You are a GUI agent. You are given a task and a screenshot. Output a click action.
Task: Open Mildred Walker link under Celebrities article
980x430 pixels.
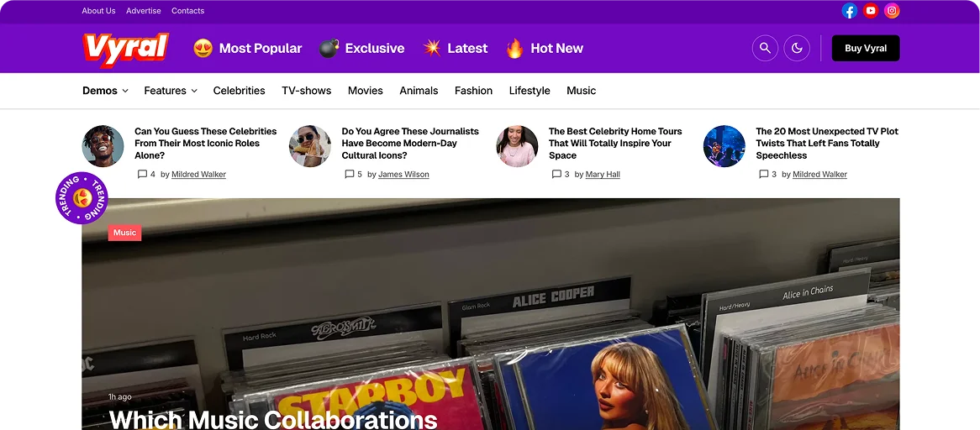[x=198, y=174]
